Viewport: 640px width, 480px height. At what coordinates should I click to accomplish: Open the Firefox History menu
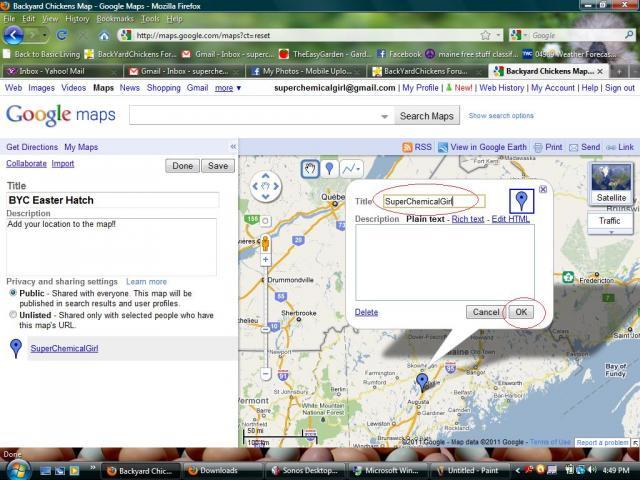[x=77, y=19]
